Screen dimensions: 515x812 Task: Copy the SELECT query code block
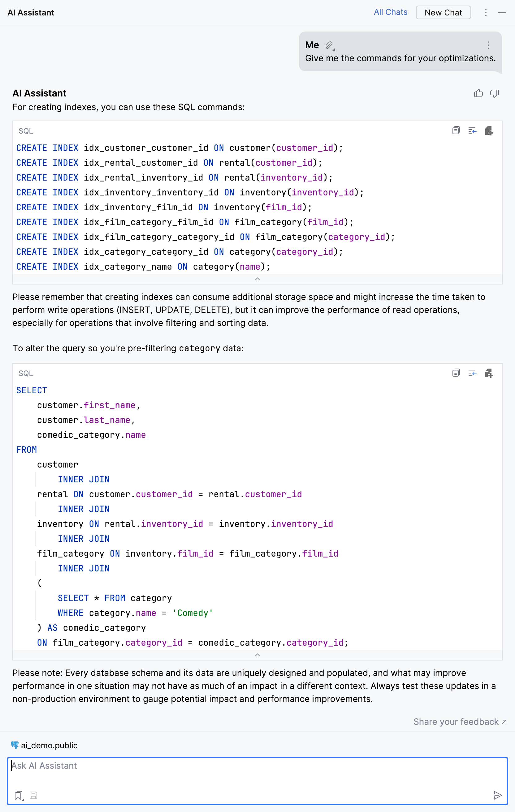click(x=456, y=373)
